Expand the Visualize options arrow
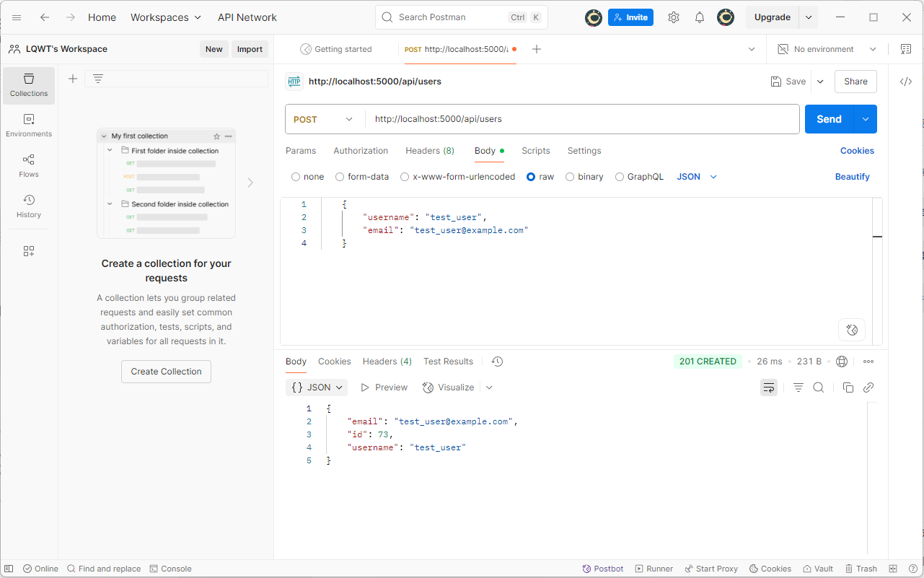924x578 pixels. pos(489,387)
